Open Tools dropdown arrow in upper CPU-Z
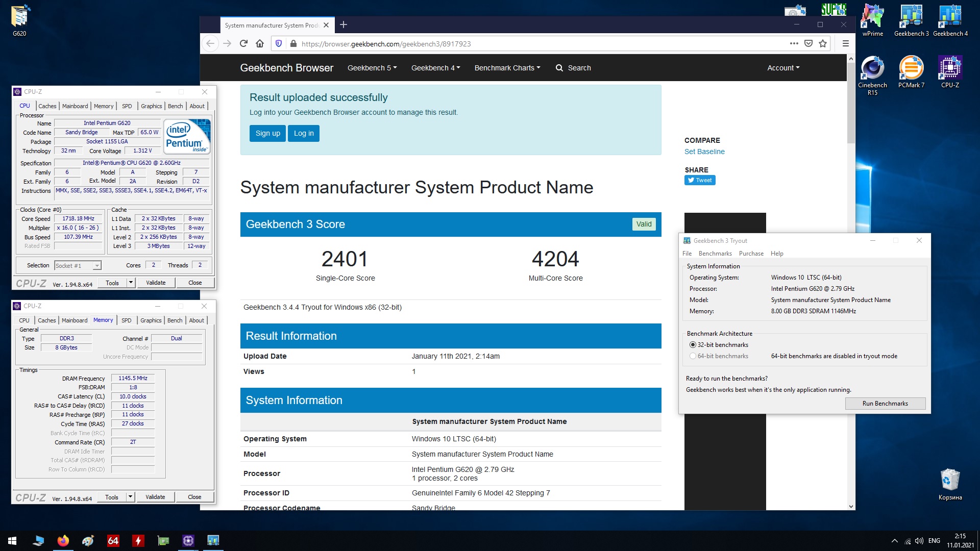Viewport: 980px width, 551px height. tap(131, 283)
